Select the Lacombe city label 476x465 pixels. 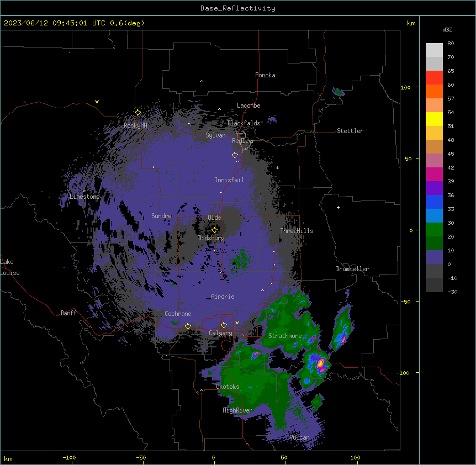(248, 105)
